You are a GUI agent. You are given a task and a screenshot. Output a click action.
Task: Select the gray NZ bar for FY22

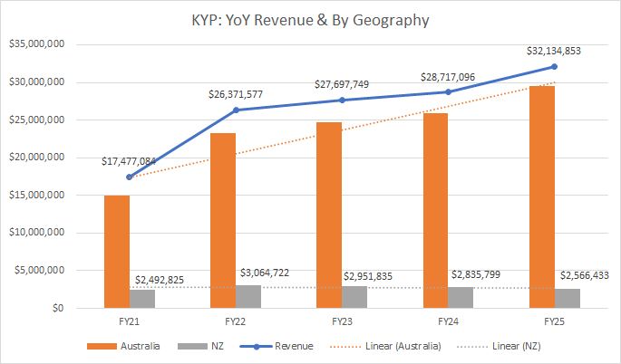[x=247, y=297]
